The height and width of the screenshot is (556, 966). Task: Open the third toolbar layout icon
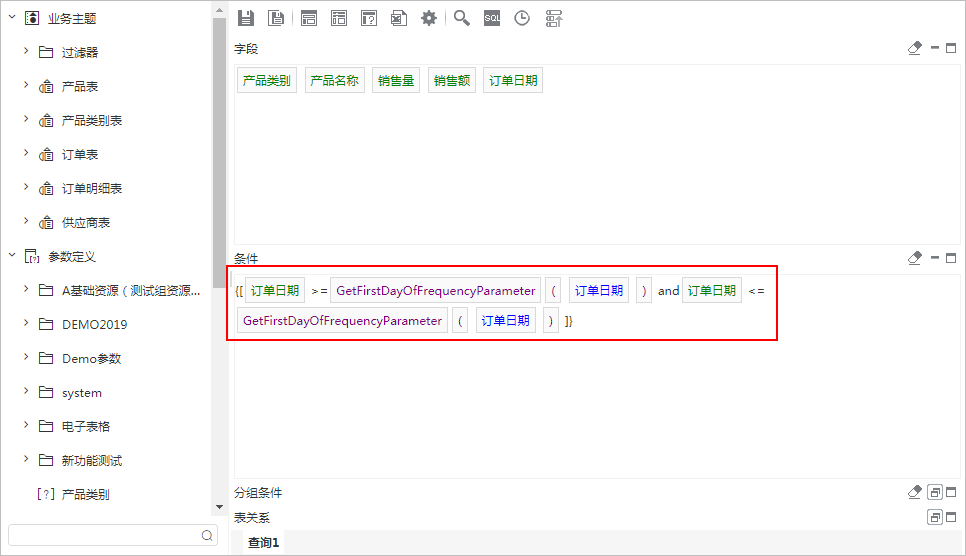pyautogui.click(x=309, y=18)
